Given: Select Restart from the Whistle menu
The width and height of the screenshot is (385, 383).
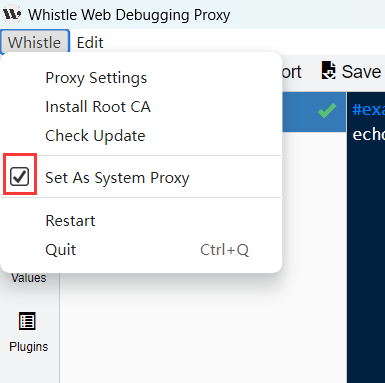Looking at the screenshot, I should [x=70, y=221].
